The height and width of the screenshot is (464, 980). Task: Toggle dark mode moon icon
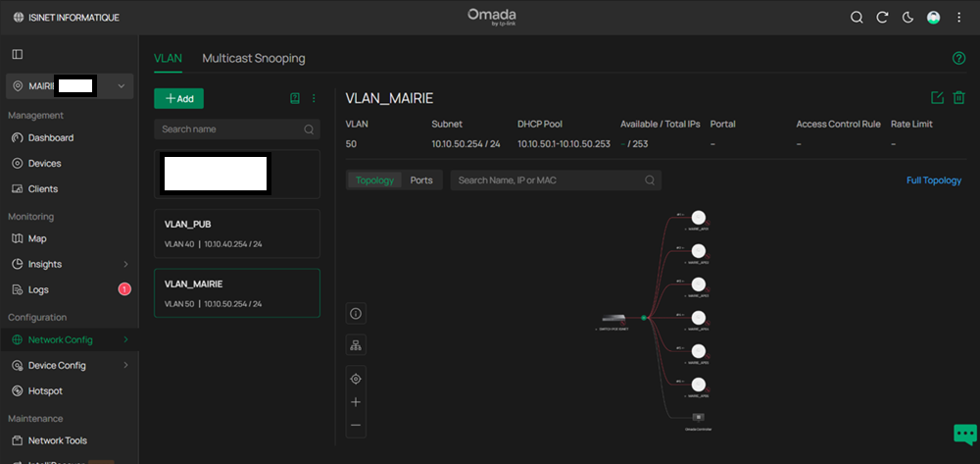coord(907,18)
